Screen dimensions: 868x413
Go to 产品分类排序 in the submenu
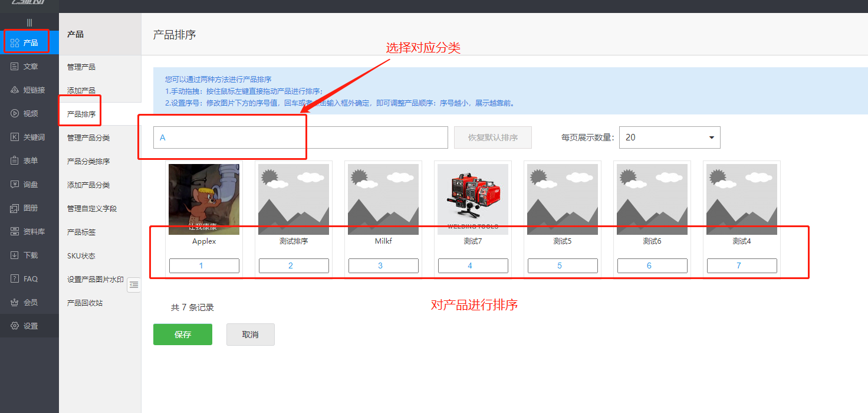[x=88, y=161]
